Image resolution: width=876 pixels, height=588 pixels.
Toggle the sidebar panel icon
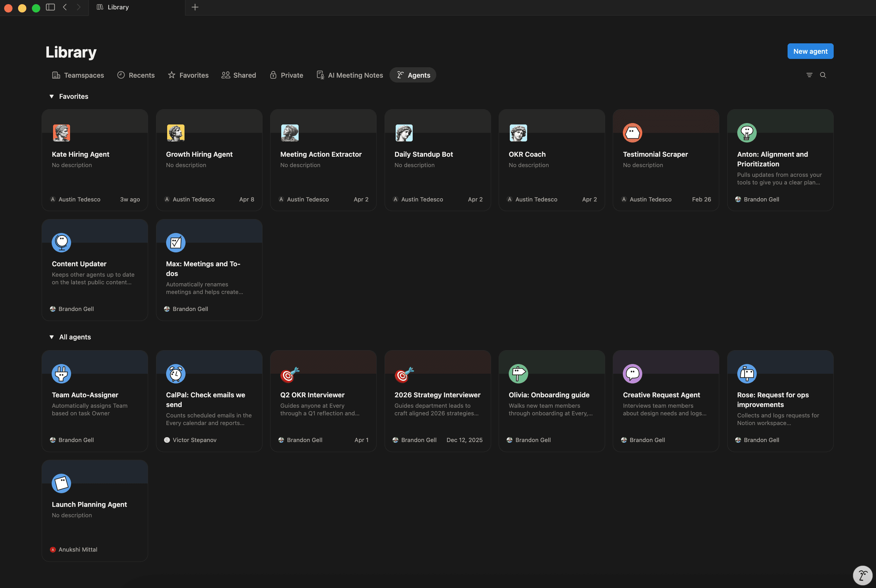50,7
